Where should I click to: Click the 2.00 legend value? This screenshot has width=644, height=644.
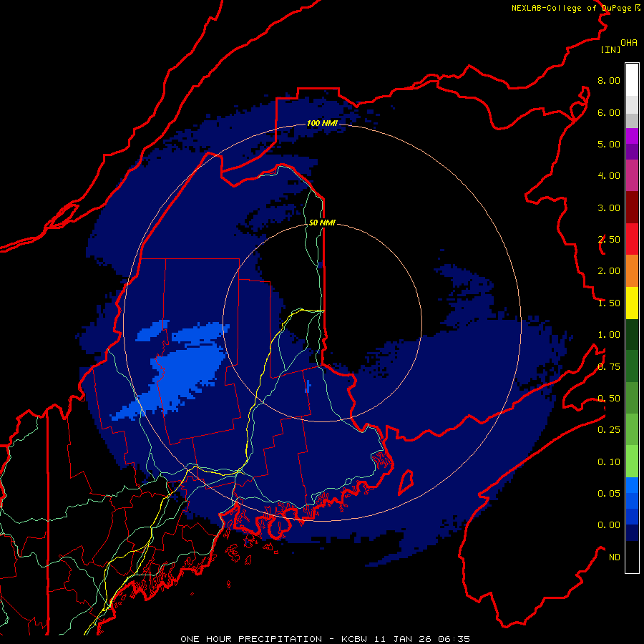click(x=609, y=271)
